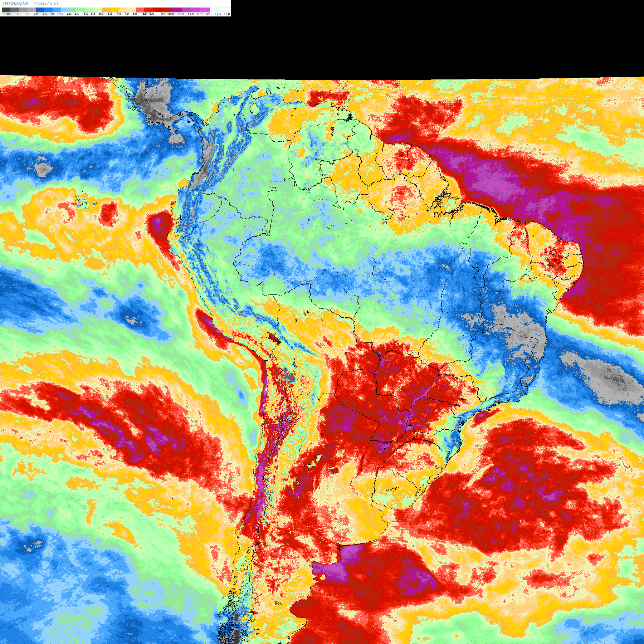This screenshot has width=644, height=644.
Task: Click the 7.5 legend value
Action: click(127, 14)
